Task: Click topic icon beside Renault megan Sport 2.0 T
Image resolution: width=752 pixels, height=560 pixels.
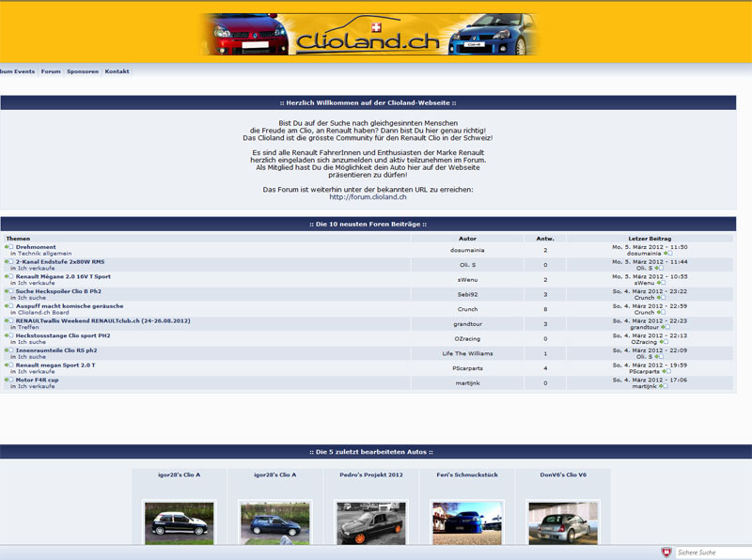Action: pyautogui.click(x=9, y=365)
